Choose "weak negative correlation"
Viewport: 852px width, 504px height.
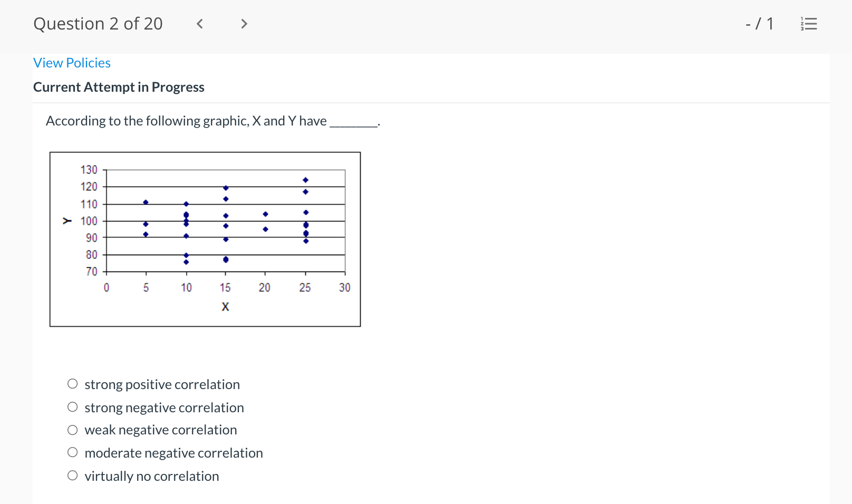[72, 429]
